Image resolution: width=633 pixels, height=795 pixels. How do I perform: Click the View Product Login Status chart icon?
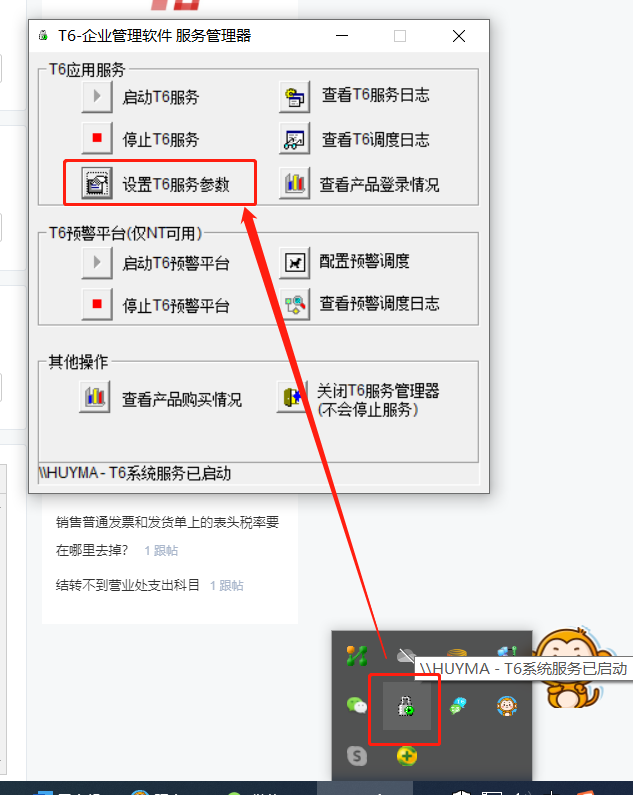[x=295, y=183]
